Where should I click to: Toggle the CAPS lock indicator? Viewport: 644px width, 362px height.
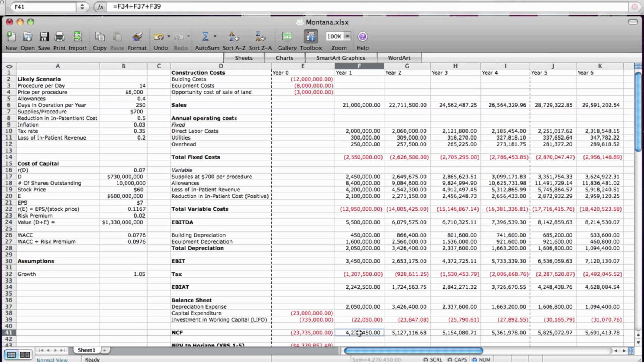coord(457,359)
